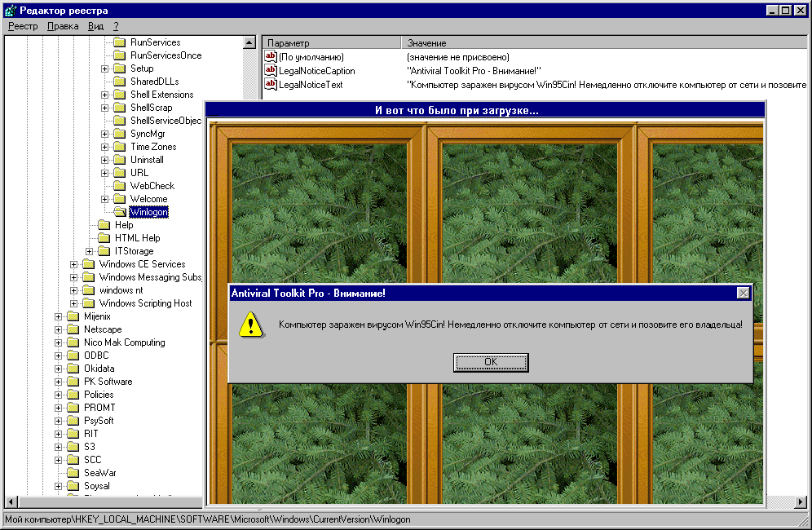Expand the ShellScrap key

click(x=104, y=108)
